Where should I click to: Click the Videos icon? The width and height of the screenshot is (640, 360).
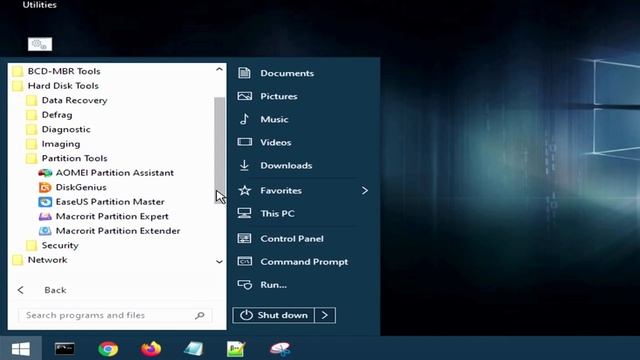[x=244, y=142]
